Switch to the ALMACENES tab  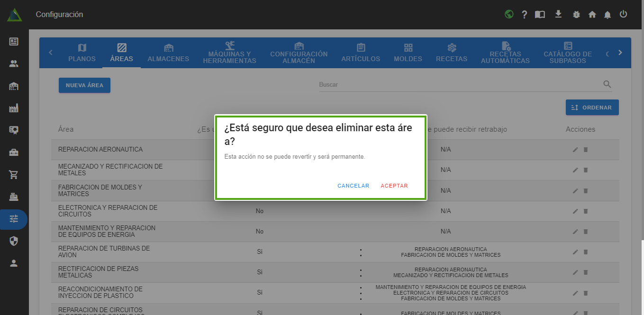coord(168,53)
